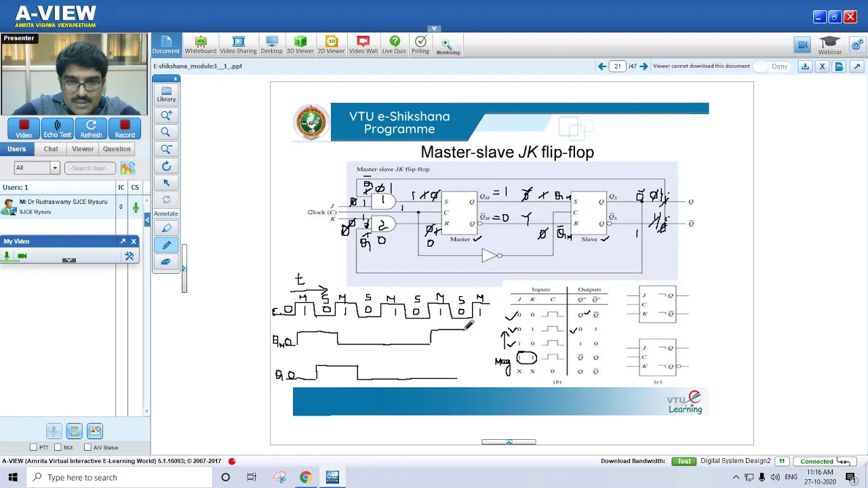Viewport: 868px width, 488px height.
Task: Click the Zoom In tool
Action: [x=166, y=115]
